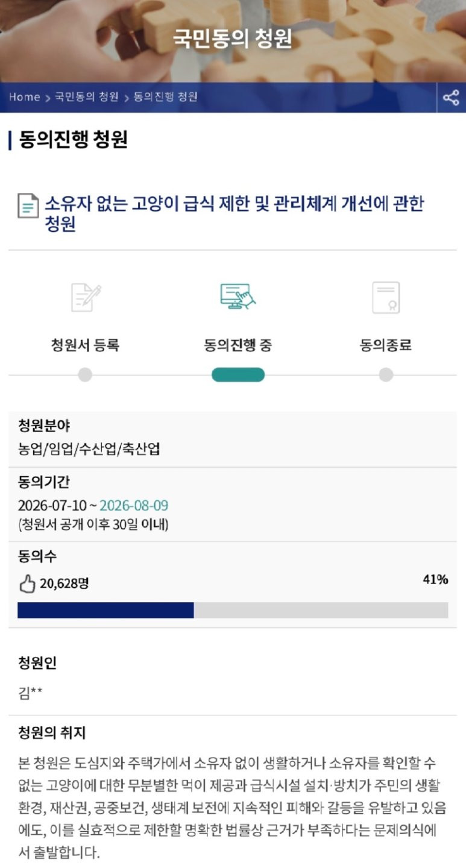Select the 동의종료 certificate icon
Viewport: 466px width, 868px height.
point(386,297)
